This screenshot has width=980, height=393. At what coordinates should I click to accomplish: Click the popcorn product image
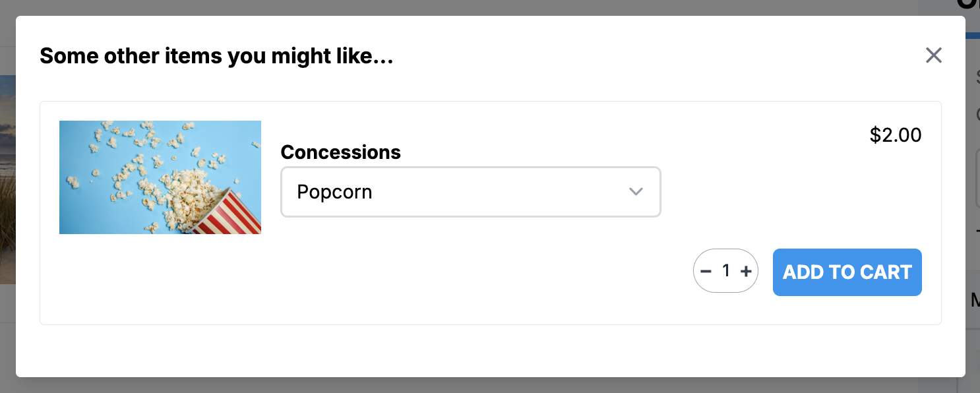pyautogui.click(x=160, y=177)
